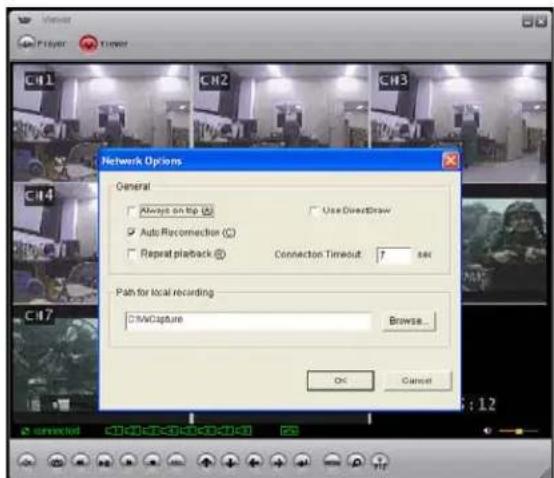Open the Player mode icon at top
Viewport: 554px width, 478px height.
point(26,43)
